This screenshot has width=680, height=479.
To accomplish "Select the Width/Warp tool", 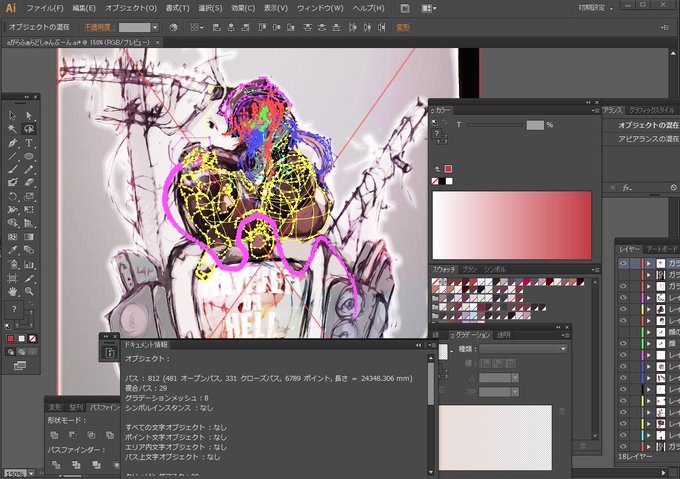I will (12, 210).
